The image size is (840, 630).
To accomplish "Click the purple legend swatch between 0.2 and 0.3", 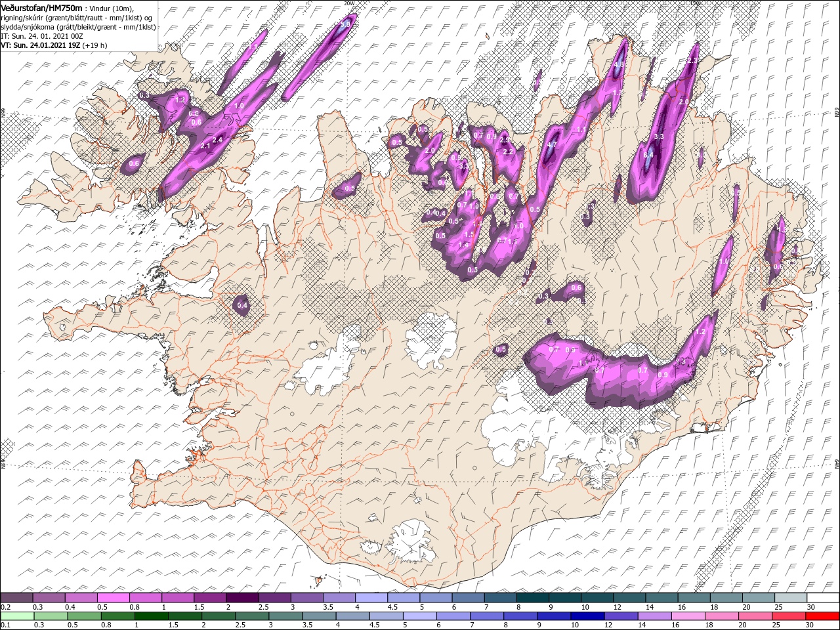I will 17,598.
